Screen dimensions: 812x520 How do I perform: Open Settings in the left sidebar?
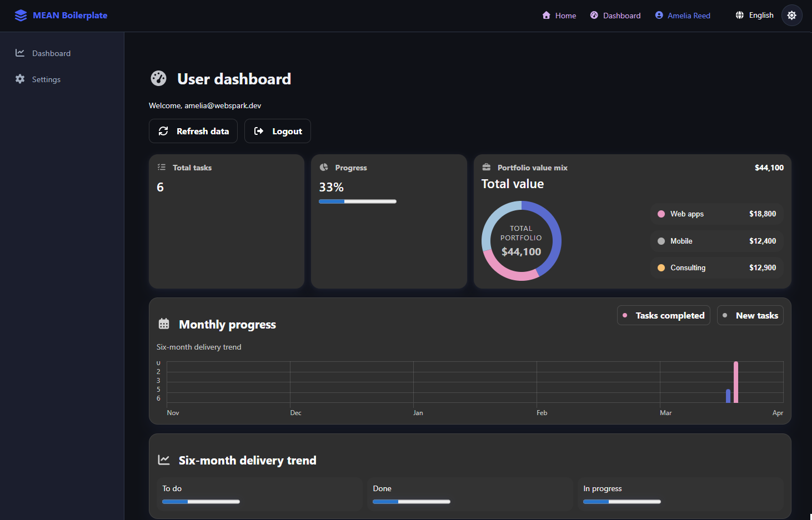pos(62,79)
